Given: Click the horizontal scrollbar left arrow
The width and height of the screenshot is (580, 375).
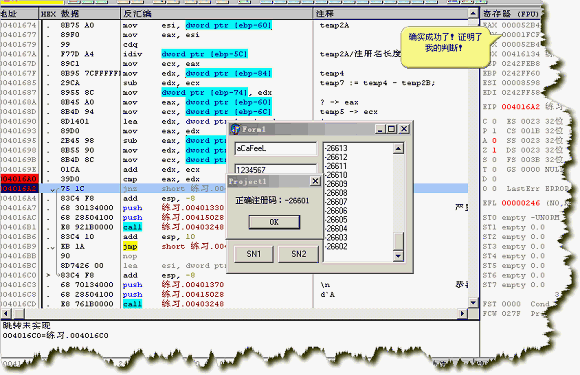Looking at the screenshot, I should coord(5,313).
